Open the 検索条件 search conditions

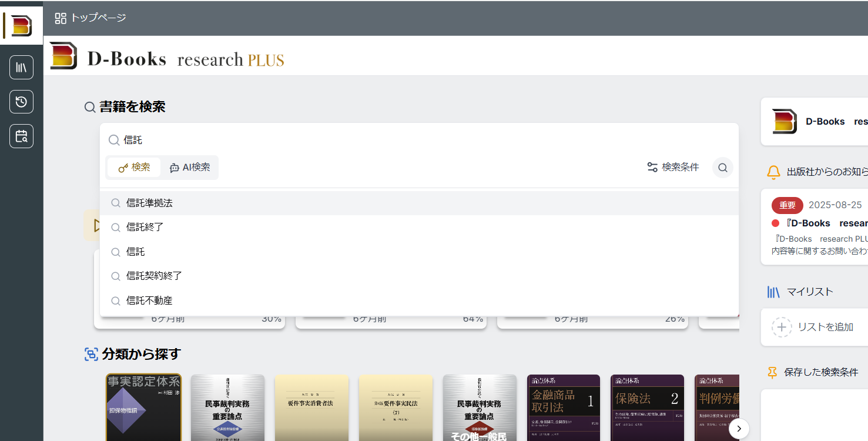(x=673, y=168)
